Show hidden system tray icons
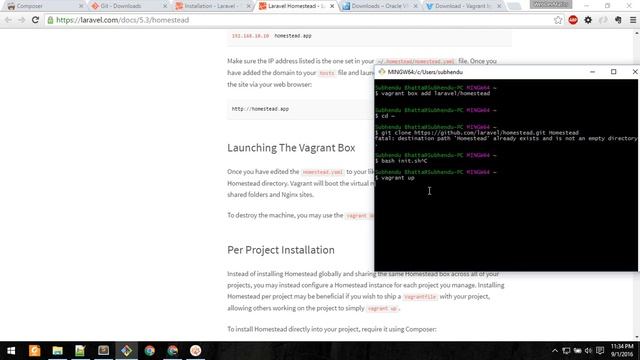Screen dimensions: 640x360 [x=555, y=351]
